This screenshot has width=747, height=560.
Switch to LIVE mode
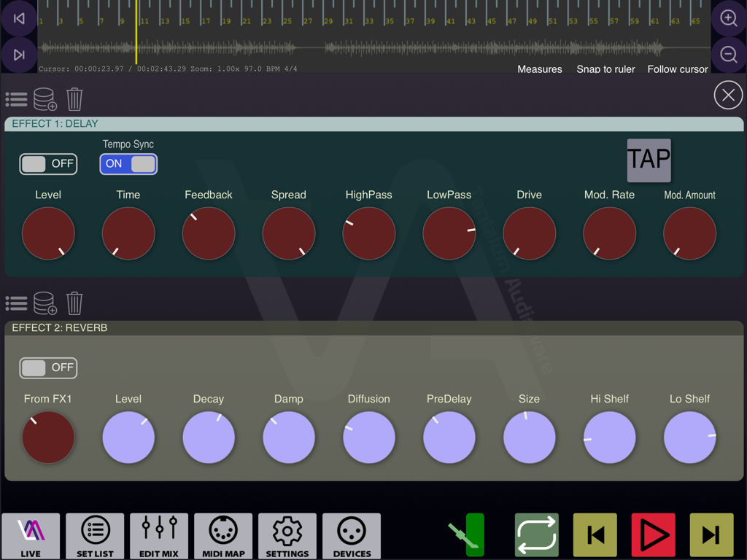[x=31, y=536]
